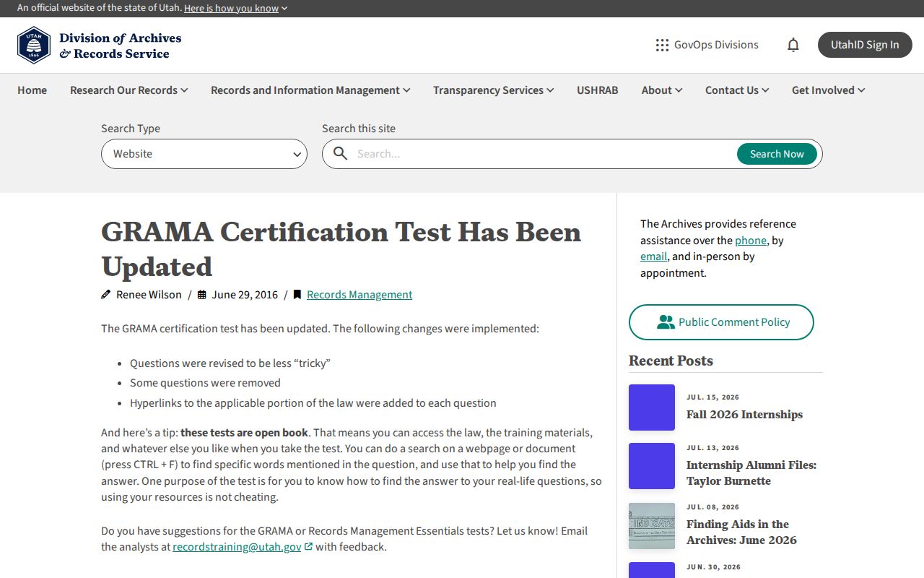Click the 'these tests are open book' text

[245, 433]
